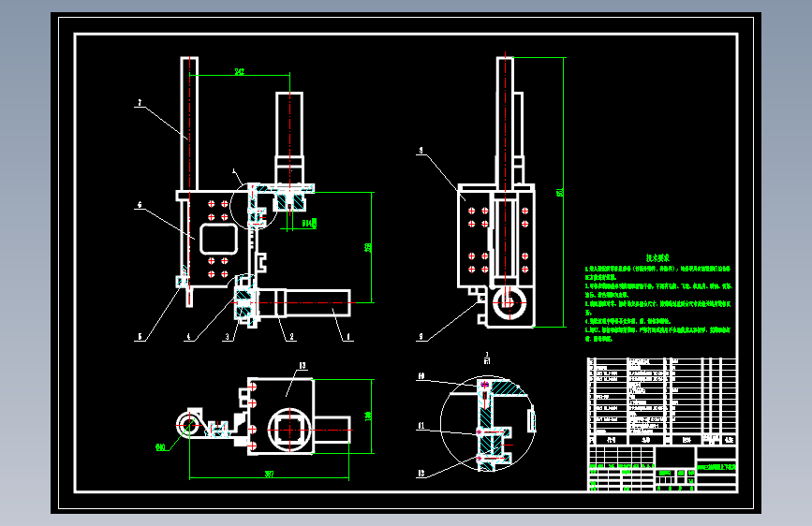Screen dimensions: 812x526
Task: Click part number 11 in detail view
Action: point(421,426)
